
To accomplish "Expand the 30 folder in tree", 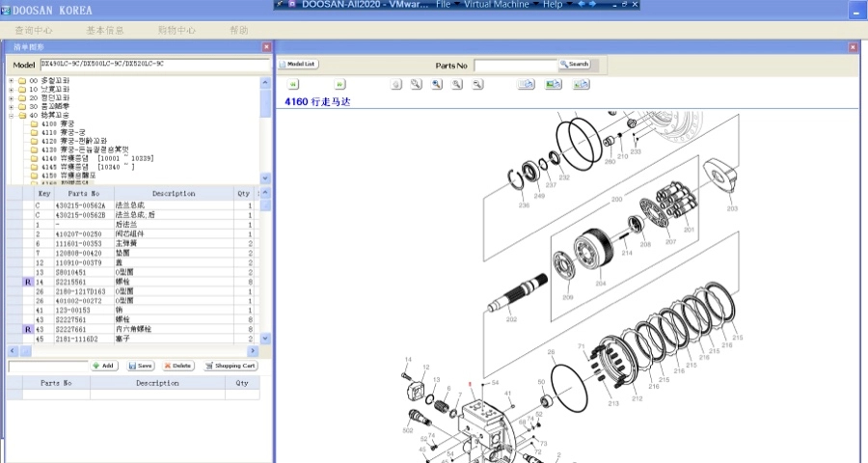I will coord(11,106).
